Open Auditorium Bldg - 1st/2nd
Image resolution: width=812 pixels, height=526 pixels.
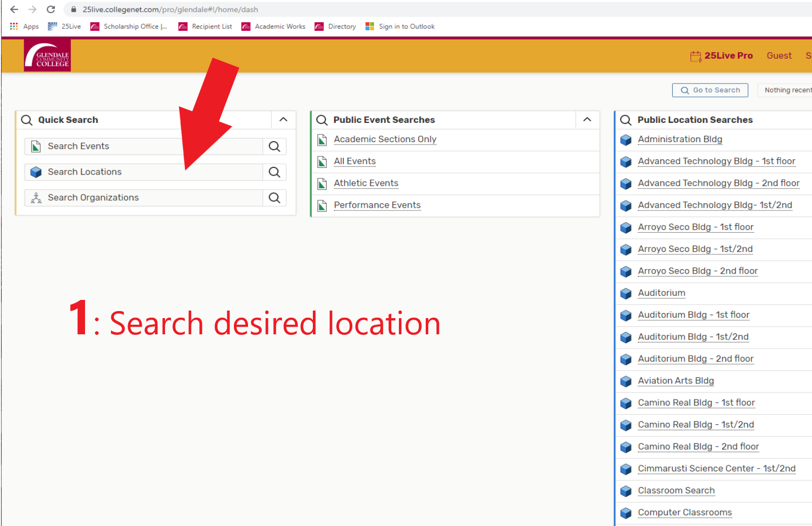[693, 337]
